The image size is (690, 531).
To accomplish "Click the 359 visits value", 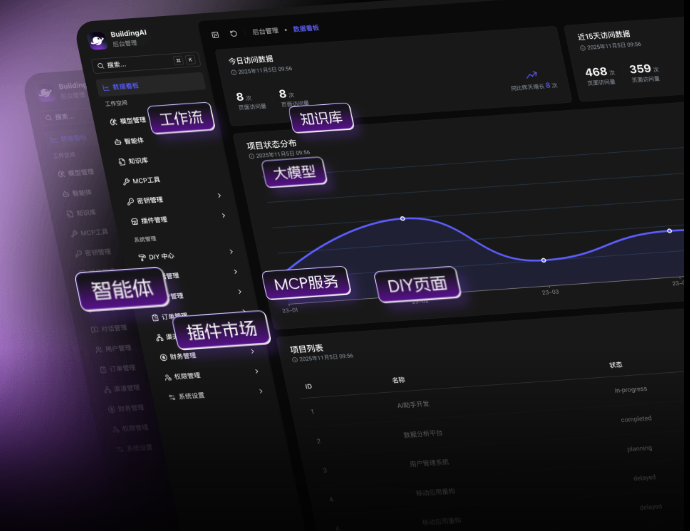I will 640,69.
